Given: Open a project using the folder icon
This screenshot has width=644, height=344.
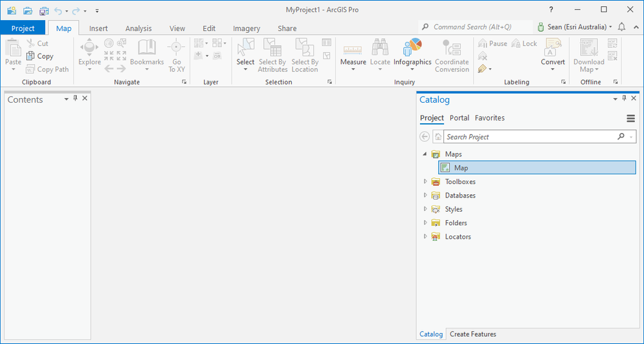Looking at the screenshot, I should click(x=28, y=10).
